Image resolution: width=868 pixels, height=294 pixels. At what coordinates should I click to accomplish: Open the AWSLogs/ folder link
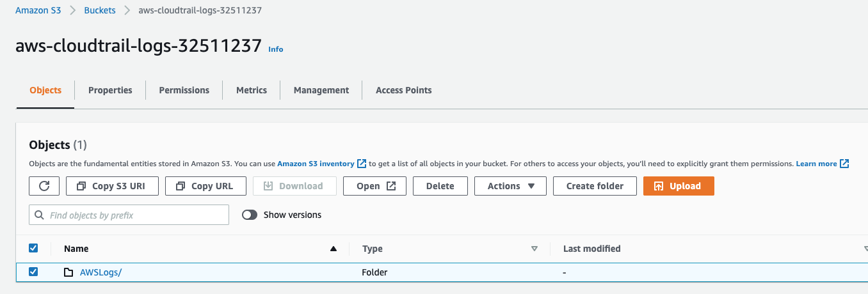100,272
